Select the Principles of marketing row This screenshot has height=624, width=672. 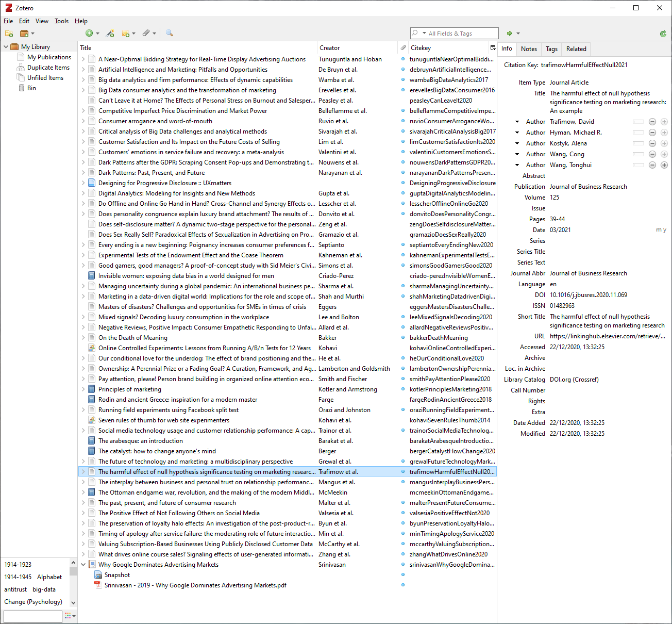(x=288, y=389)
